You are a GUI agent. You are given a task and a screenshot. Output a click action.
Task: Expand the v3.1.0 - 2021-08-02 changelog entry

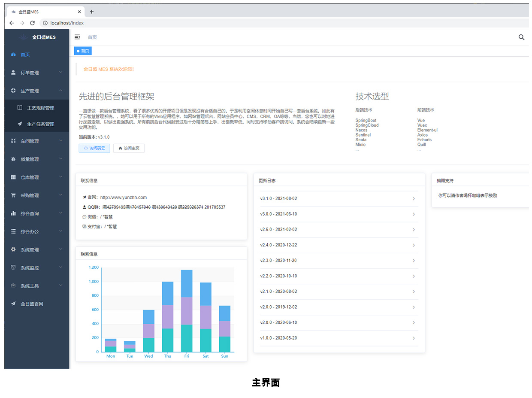pyautogui.click(x=339, y=199)
